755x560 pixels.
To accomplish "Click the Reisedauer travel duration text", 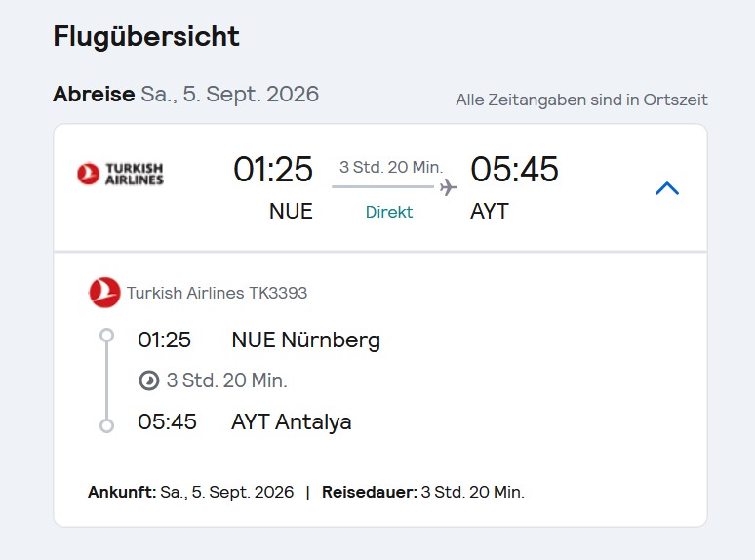I will tap(423, 492).
